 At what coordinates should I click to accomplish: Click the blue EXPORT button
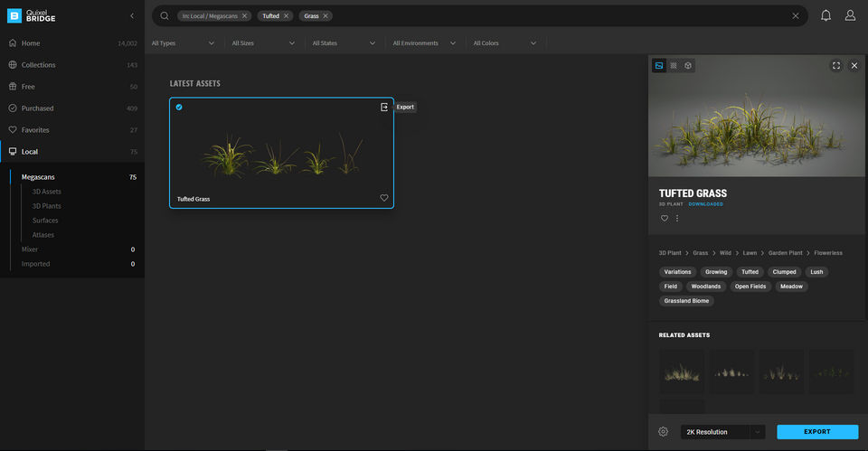816,432
